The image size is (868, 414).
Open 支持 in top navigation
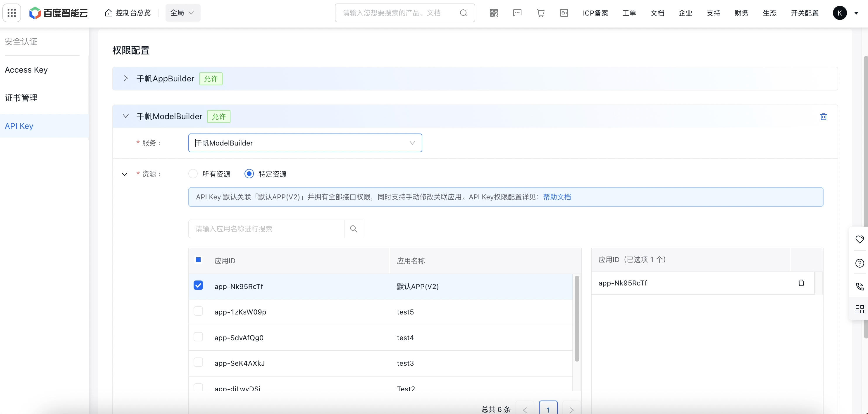pos(713,13)
